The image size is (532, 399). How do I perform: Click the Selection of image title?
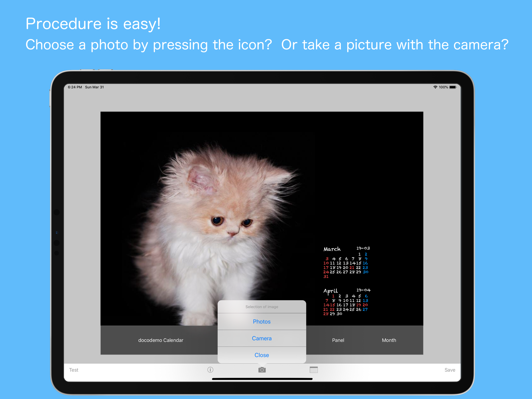tap(262, 307)
